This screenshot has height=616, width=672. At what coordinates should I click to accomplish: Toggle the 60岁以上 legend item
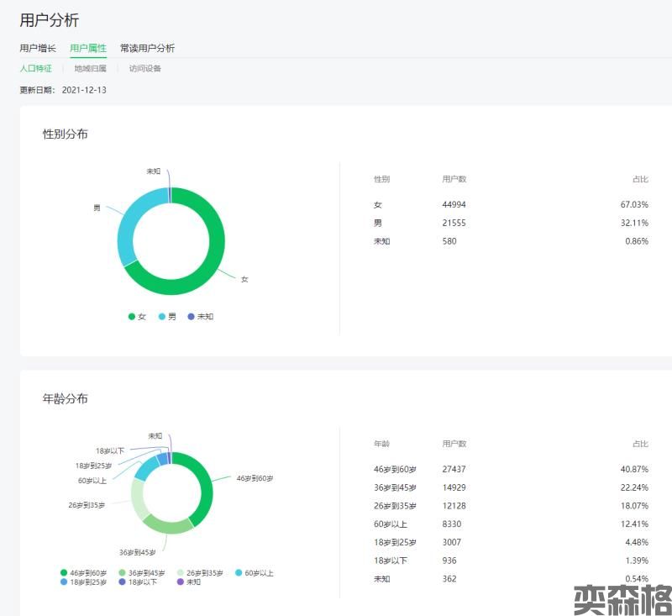255,573
